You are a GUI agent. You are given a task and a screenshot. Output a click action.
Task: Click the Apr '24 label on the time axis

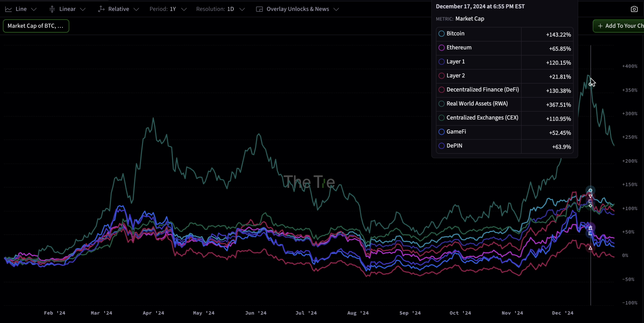coord(153,313)
